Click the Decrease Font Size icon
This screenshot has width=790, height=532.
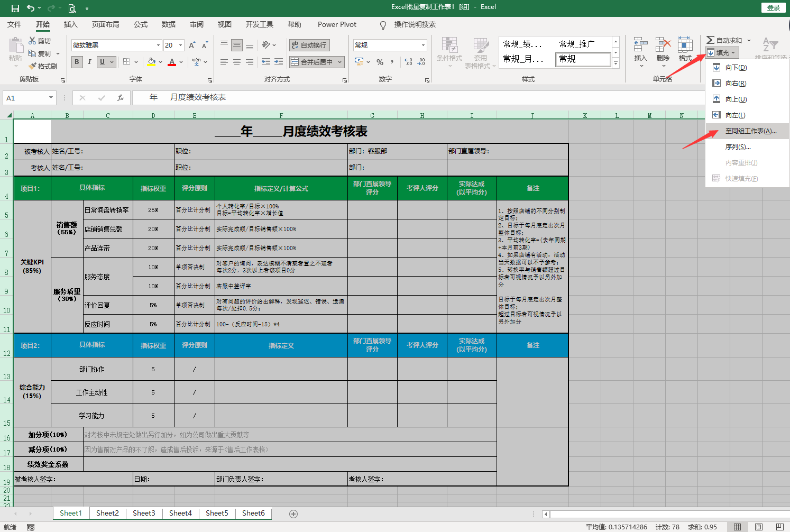(x=205, y=45)
